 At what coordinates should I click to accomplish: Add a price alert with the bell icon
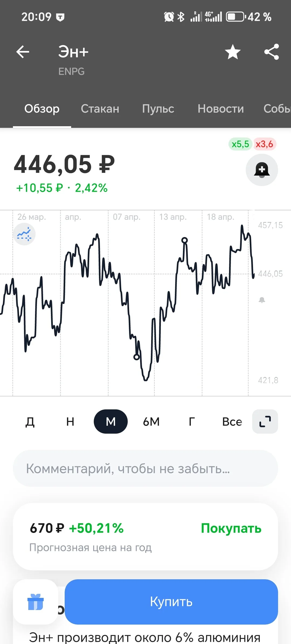click(262, 170)
